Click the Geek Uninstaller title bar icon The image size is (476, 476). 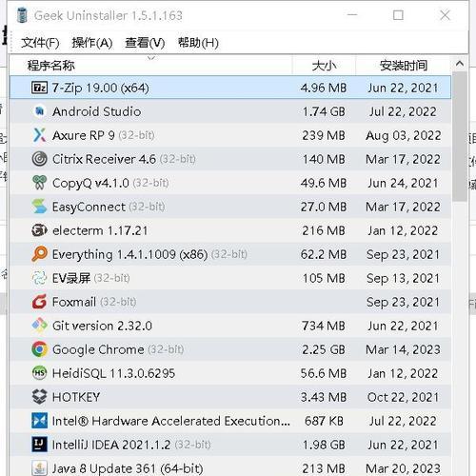(x=22, y=15)
